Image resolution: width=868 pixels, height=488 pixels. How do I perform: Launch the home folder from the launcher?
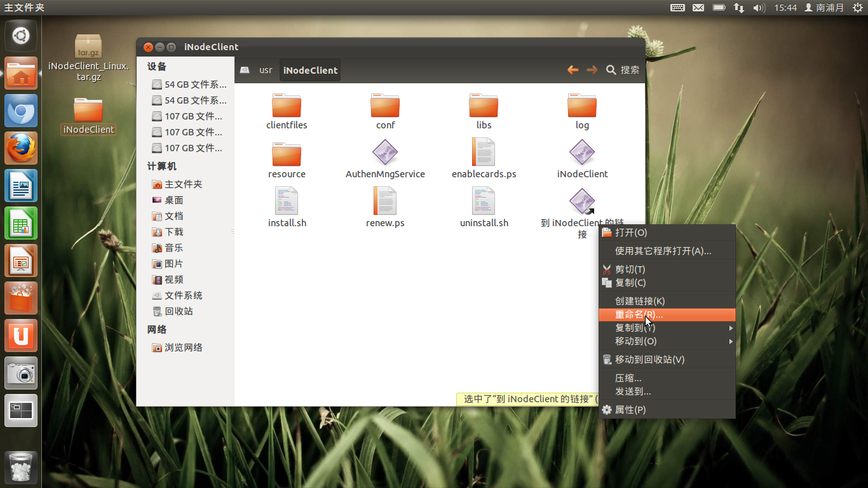(21, 73)
